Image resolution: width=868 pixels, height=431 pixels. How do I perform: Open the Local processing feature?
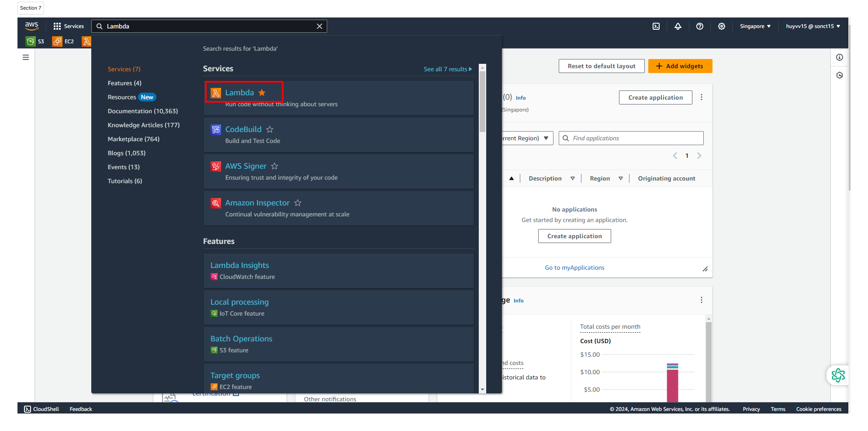point(239,302)
